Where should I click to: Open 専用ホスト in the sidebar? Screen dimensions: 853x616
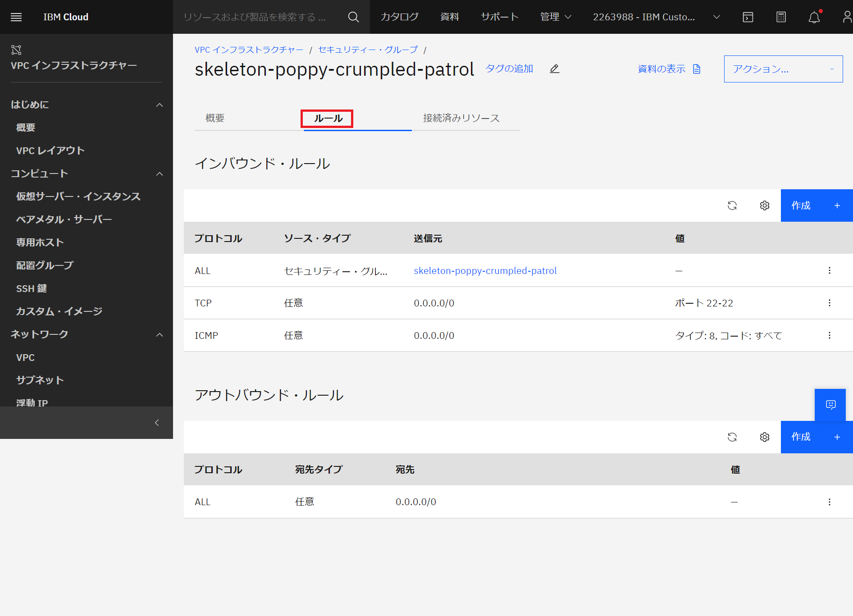click(x=40, y=243)
